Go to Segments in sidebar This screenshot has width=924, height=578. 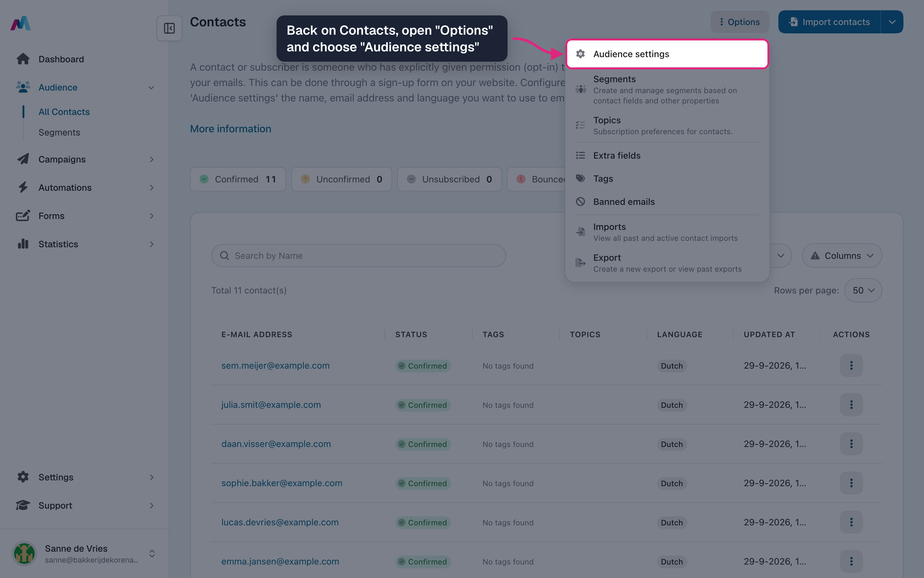click(59, 132)
